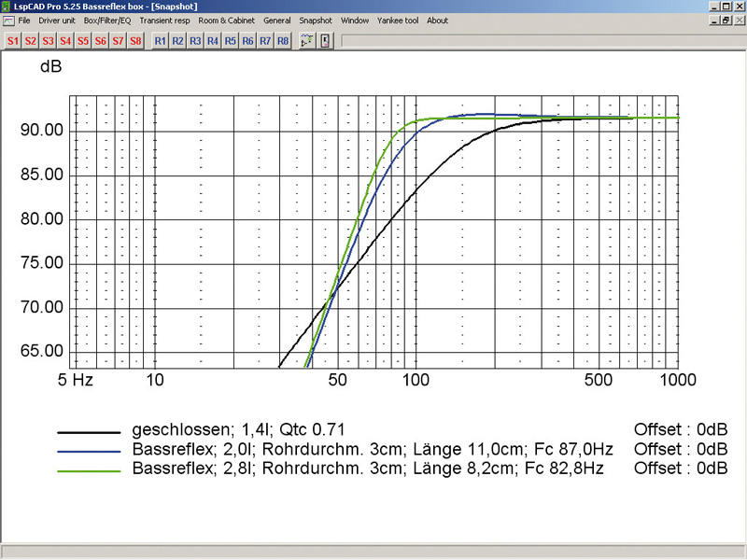Click the R7 recall button
The width and height of the screenshot is (747, 560).
265,41
